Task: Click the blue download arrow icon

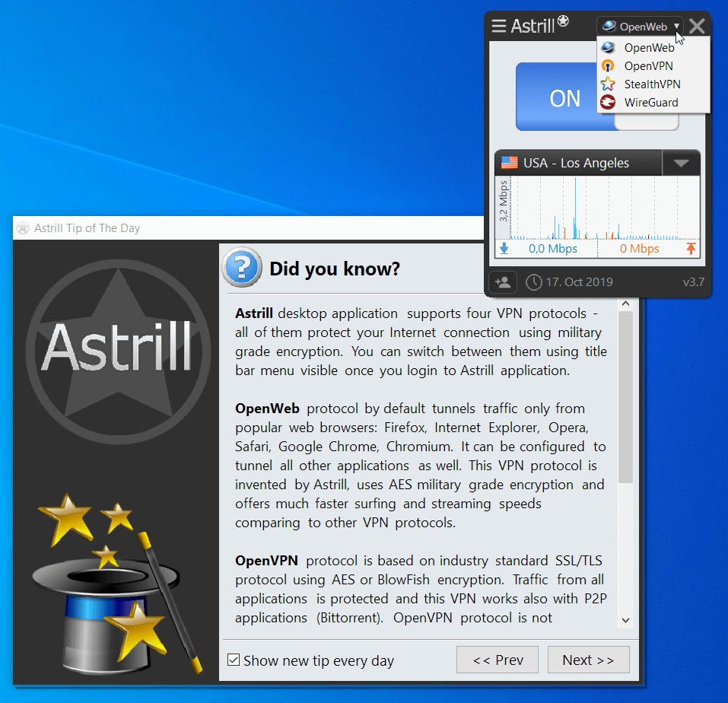Action: [504, 249]
